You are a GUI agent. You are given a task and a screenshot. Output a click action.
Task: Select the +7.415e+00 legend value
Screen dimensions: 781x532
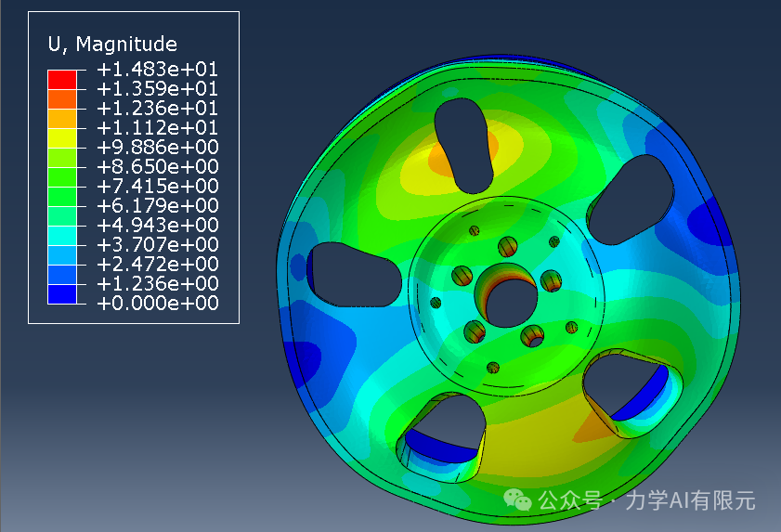point(157,186)
